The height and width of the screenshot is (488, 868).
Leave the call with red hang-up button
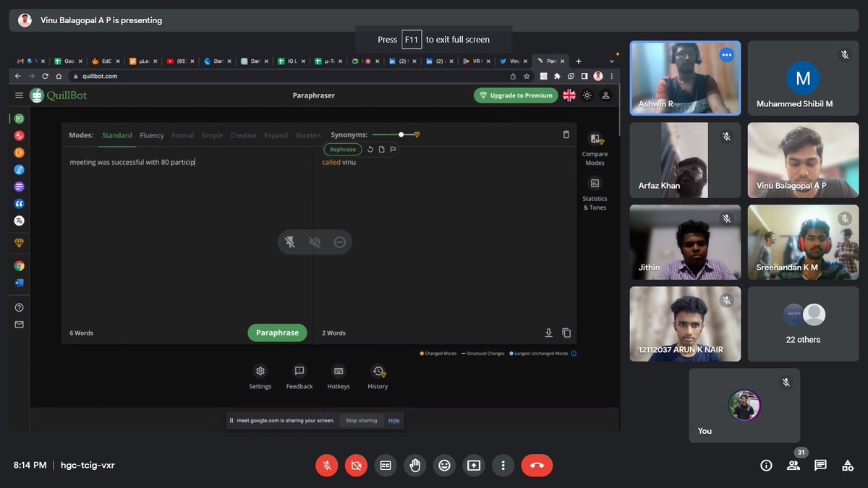pyautogui.click(x=537, y=466)
